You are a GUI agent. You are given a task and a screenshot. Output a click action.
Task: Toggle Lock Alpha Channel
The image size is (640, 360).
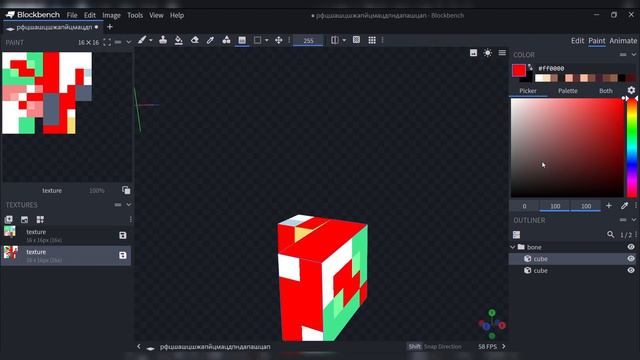click(x=356, y=40)
